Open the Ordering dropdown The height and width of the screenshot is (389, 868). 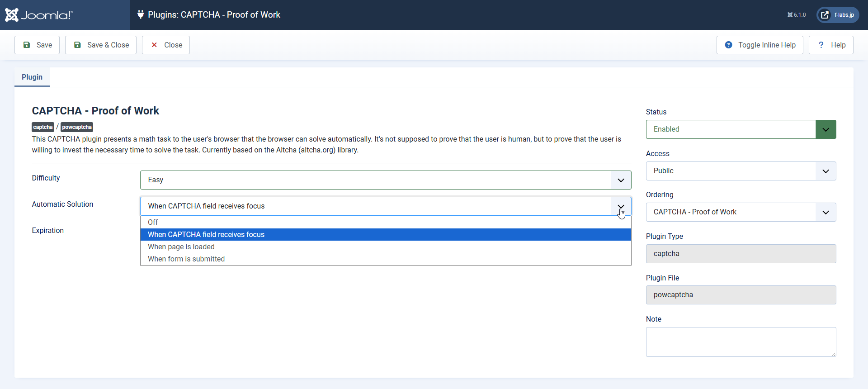[x=741, y=212]
